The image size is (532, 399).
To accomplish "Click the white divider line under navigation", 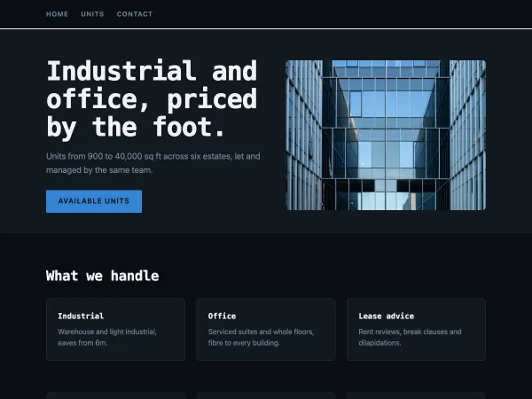I will [266, 29].
